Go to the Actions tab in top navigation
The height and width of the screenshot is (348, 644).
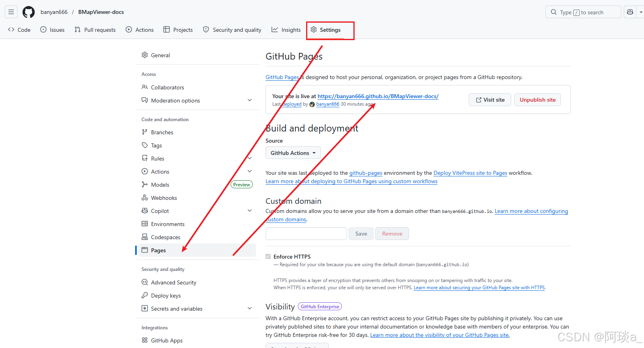pos(140,30)
